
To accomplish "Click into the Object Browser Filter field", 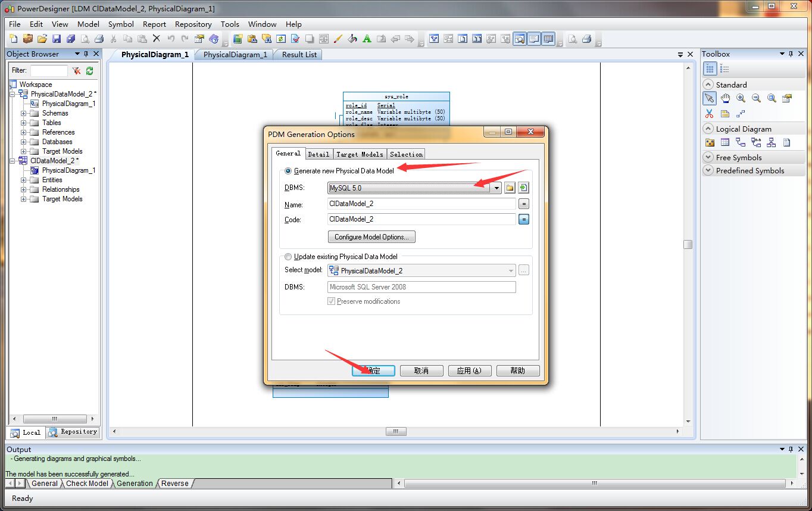I will point(49,70).
